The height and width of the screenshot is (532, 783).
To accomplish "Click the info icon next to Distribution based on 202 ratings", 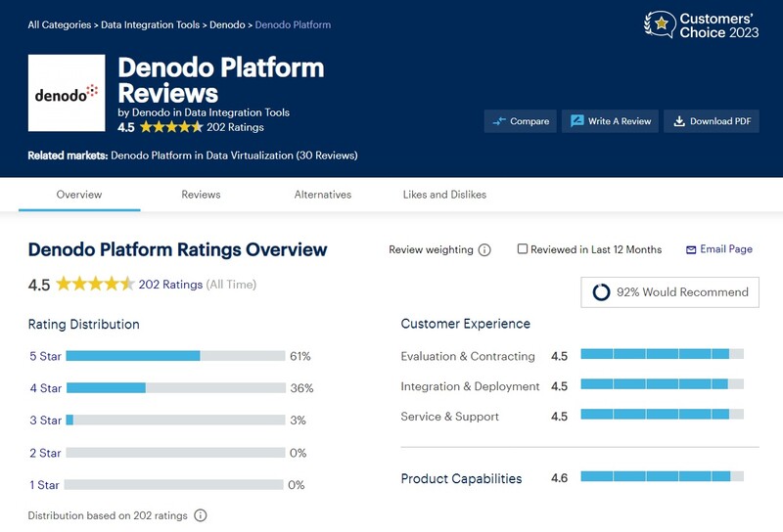I will [x=201, y=515].
